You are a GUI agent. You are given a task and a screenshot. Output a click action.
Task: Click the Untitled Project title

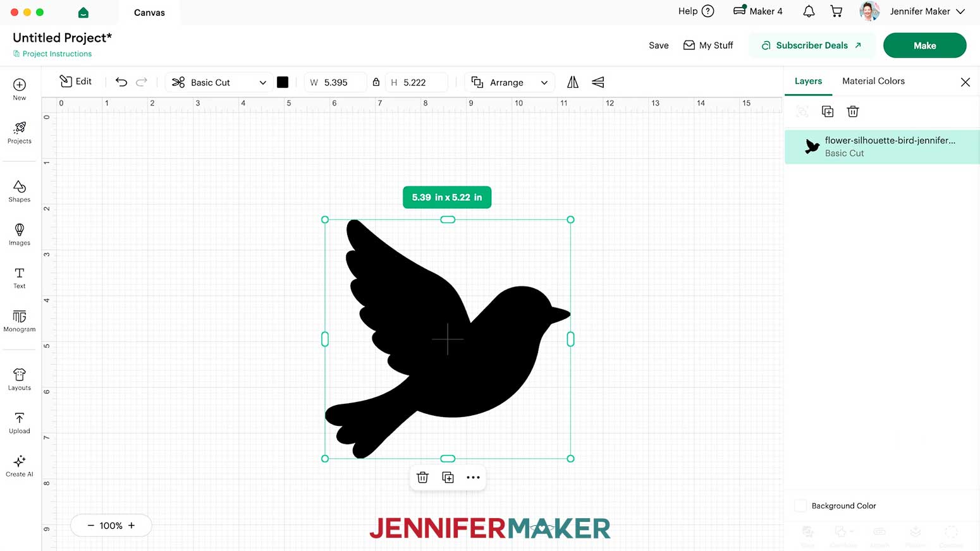coord(62,38)
